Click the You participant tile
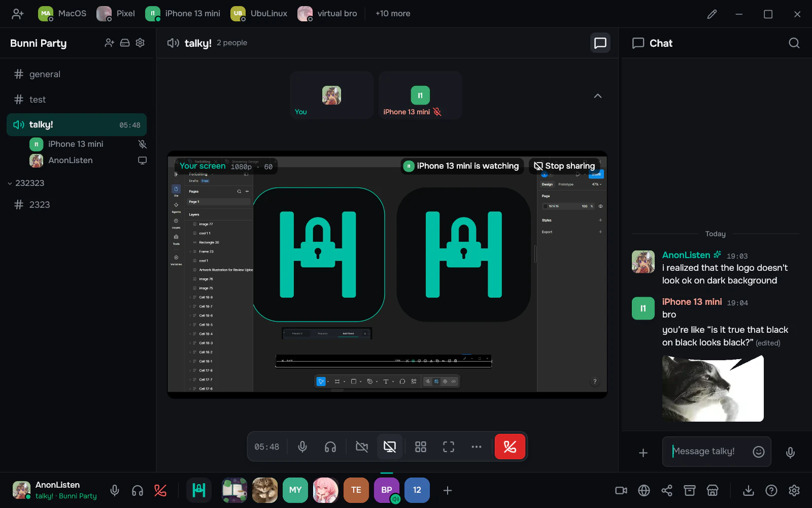Viewport: 812px width, 508px height. (x=331, y=96)
